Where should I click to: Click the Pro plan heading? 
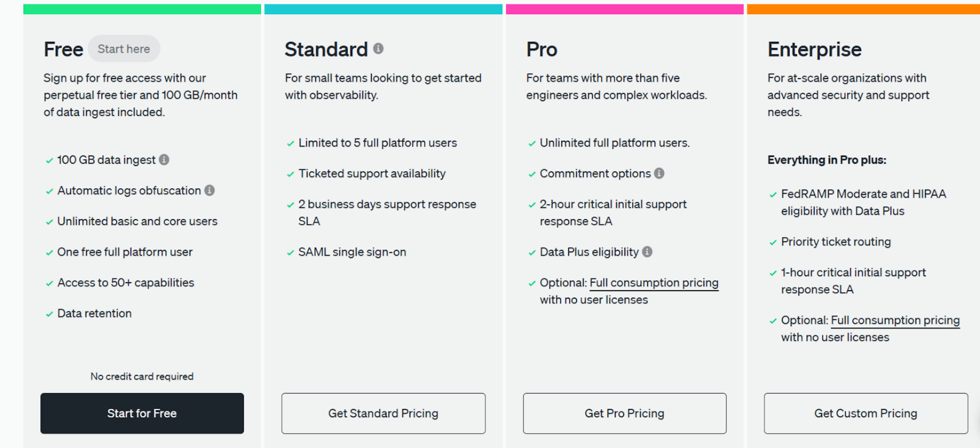(541, 49)
